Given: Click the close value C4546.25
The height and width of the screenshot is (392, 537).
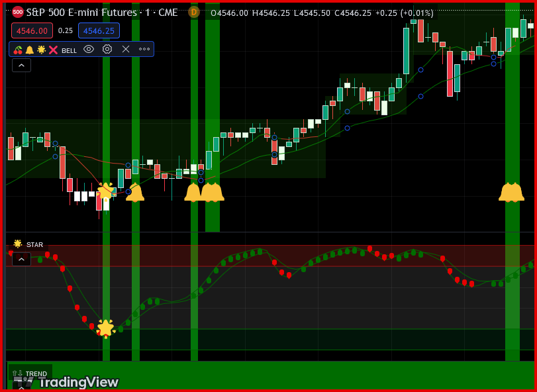Looking at the screenshot, I should tap(353, 13).
